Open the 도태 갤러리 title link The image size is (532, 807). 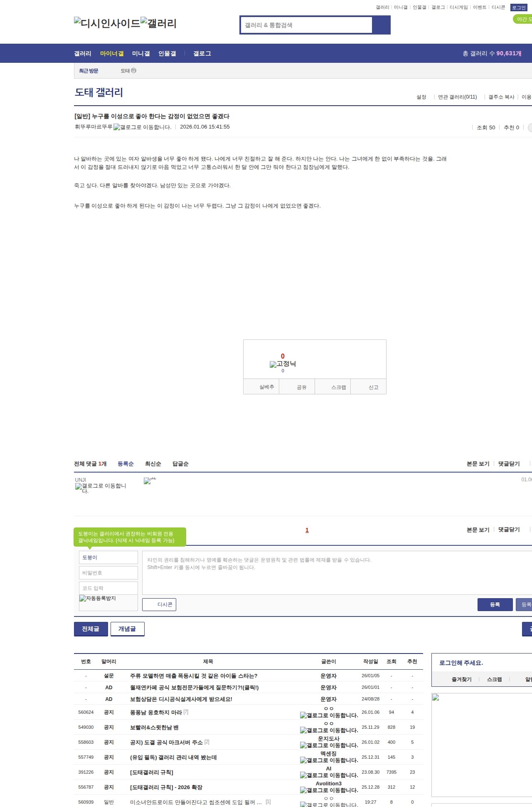pos(99,92)
